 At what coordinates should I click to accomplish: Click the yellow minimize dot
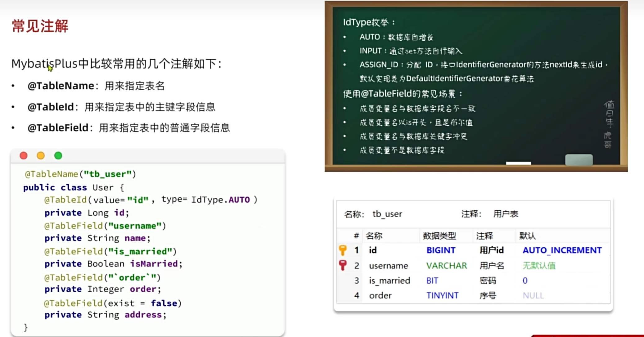[x=41, y=155]
